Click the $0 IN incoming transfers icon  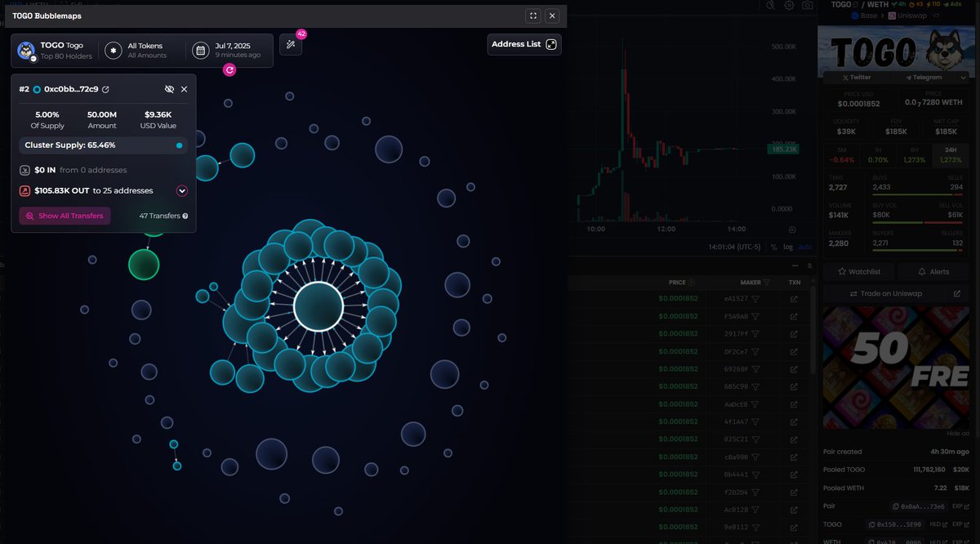click(25, 170)
